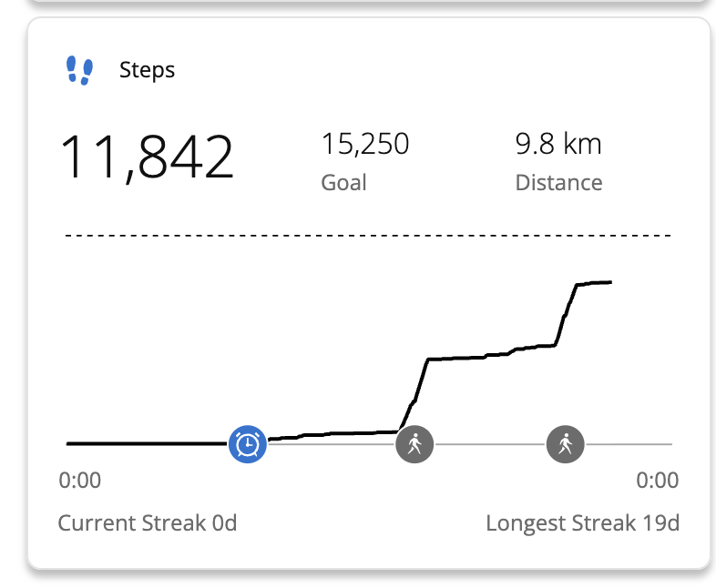Image resolution: width=716 pixels, height=588 pixels.
Task: Open the Longest Streak 19d stat
Action: click(582, 523)
